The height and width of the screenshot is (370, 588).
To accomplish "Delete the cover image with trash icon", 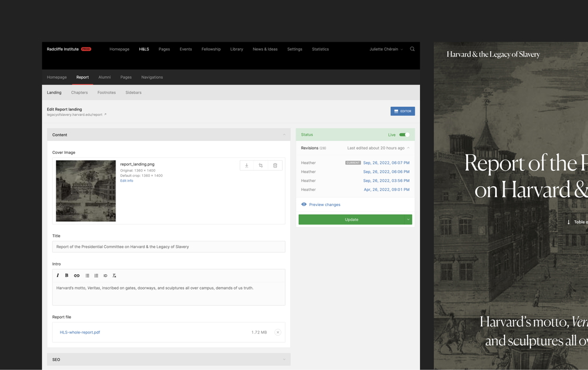I will coord(275,166).
